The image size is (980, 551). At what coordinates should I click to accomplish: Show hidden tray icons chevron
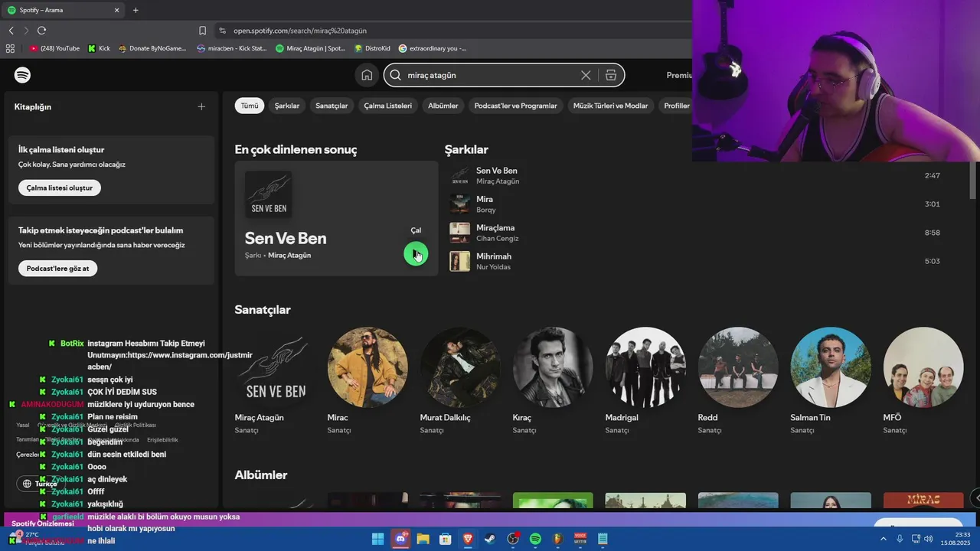(884, 539)
